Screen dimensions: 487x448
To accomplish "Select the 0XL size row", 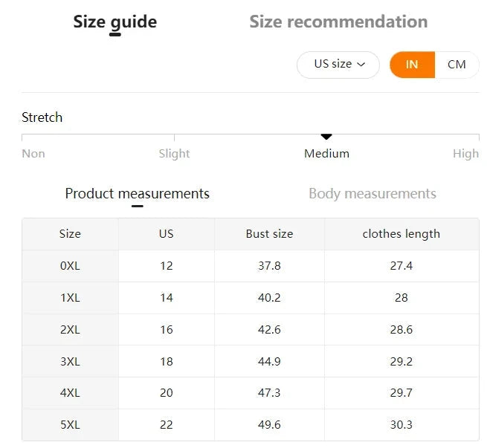I will click(70, 266).
